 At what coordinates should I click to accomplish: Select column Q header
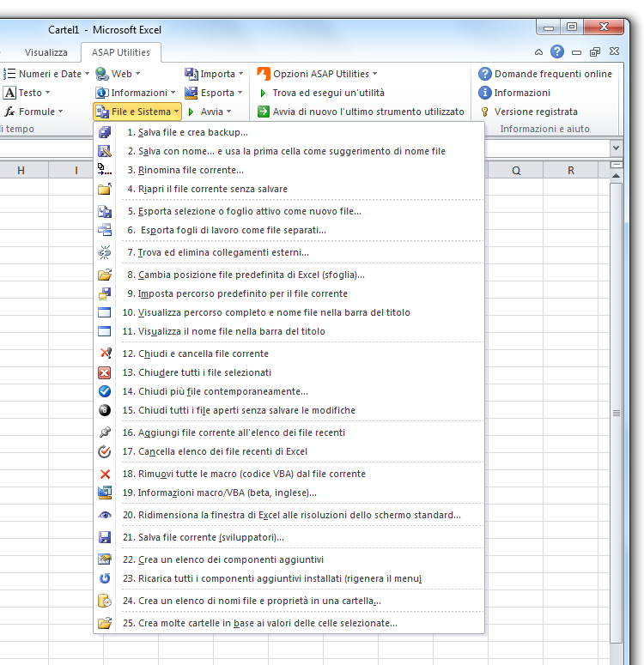(516, 170)
